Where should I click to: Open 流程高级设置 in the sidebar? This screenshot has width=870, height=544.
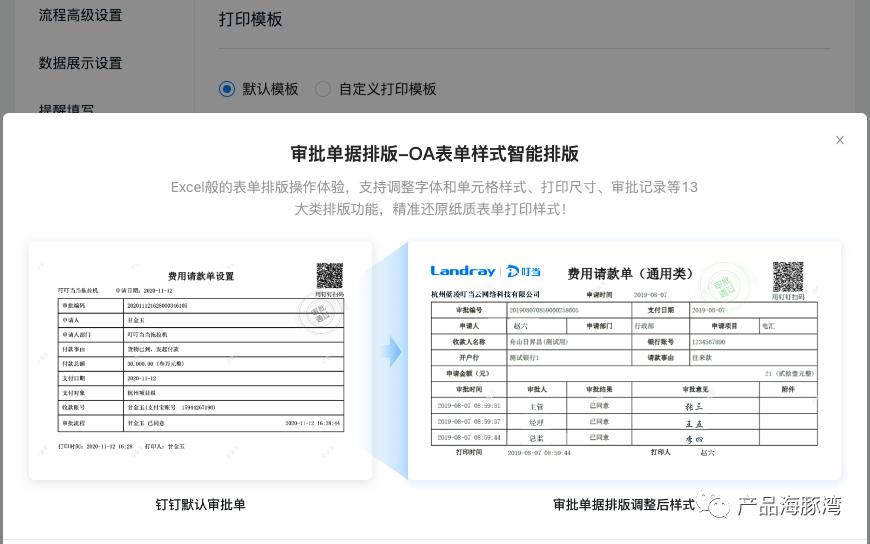click(80, 15)
